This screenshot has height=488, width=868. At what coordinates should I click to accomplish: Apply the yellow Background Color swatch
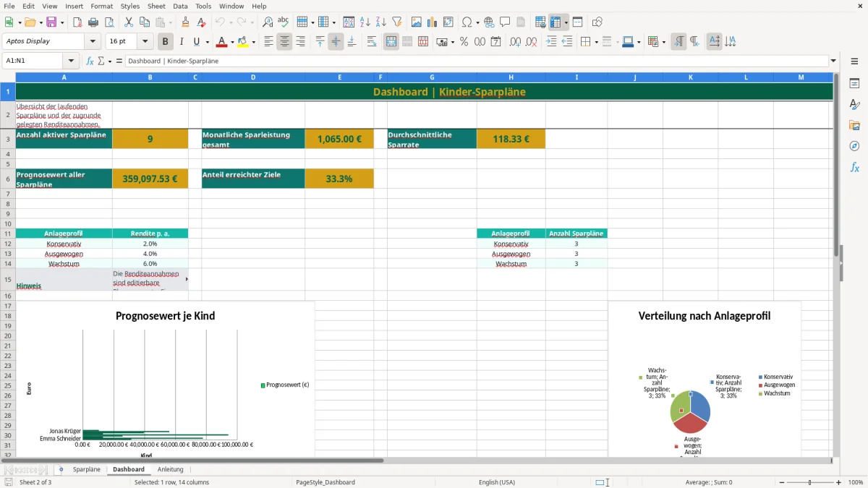tap(243, 42)
